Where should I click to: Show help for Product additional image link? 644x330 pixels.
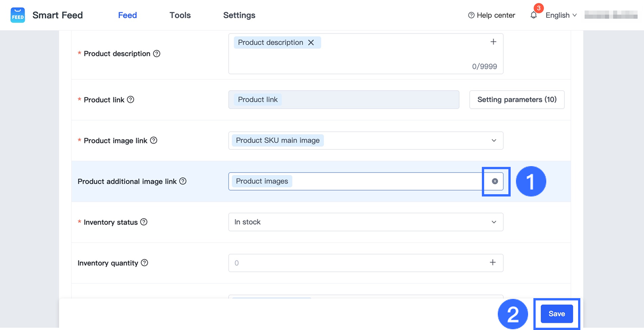coord(183,181)
